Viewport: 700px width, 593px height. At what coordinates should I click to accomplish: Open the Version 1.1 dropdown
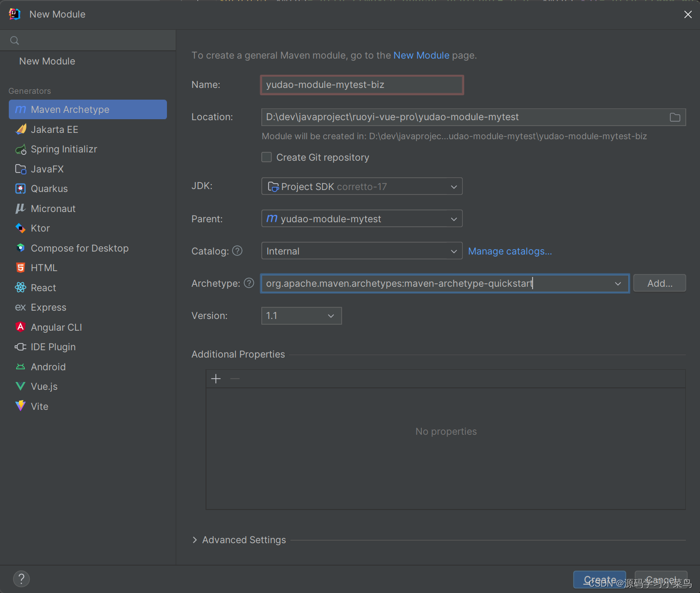tap(301, 316)
